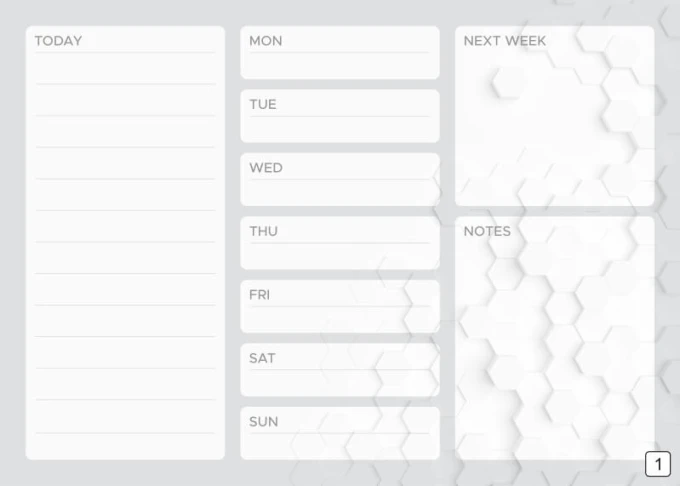This screenshot has width=680, height=486.
Task: Select the WED label text
Action: [x=266, y=168]
